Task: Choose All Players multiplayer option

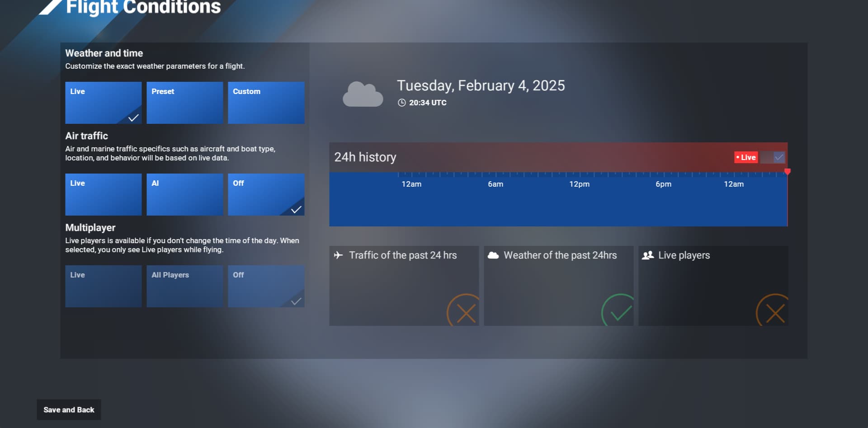Action: point(184,286)
